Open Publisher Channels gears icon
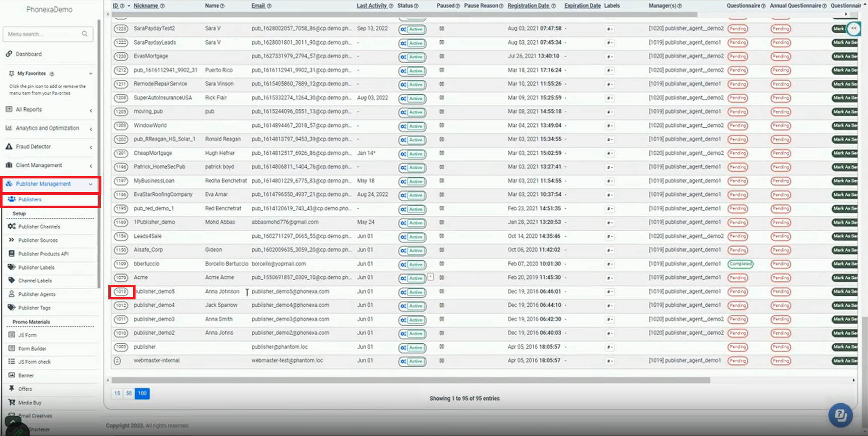The image size is (868, 436). click(x=12, y=227)
